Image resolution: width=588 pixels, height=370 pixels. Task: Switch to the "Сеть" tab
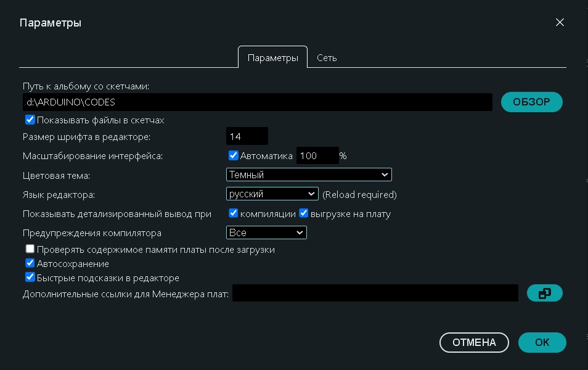click(325, 57)
